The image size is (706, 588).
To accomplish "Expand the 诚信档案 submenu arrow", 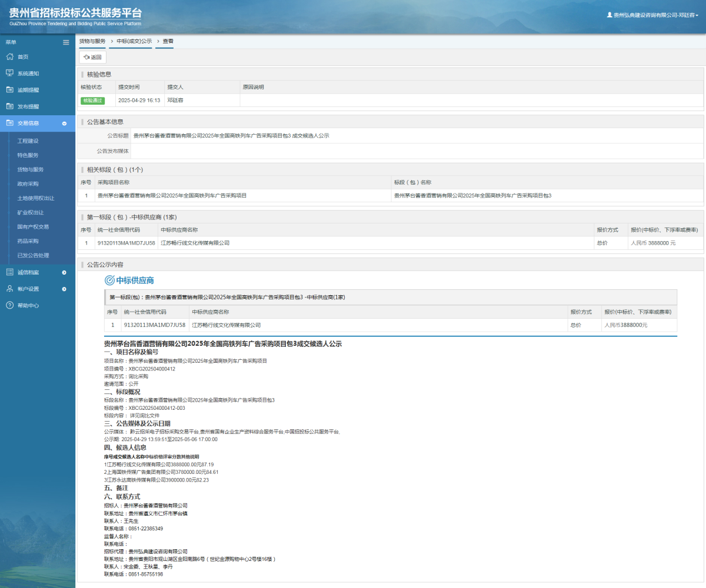I will pos(64,272).
